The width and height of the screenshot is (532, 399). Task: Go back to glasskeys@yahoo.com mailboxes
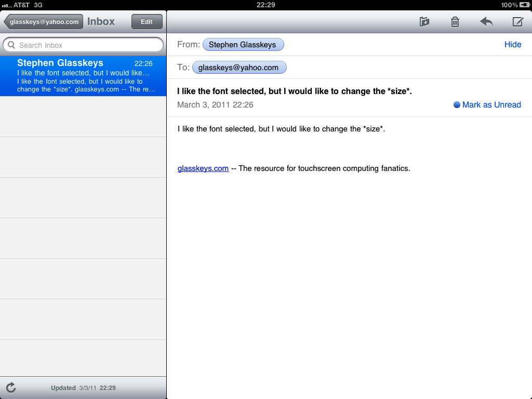point(44,22)
